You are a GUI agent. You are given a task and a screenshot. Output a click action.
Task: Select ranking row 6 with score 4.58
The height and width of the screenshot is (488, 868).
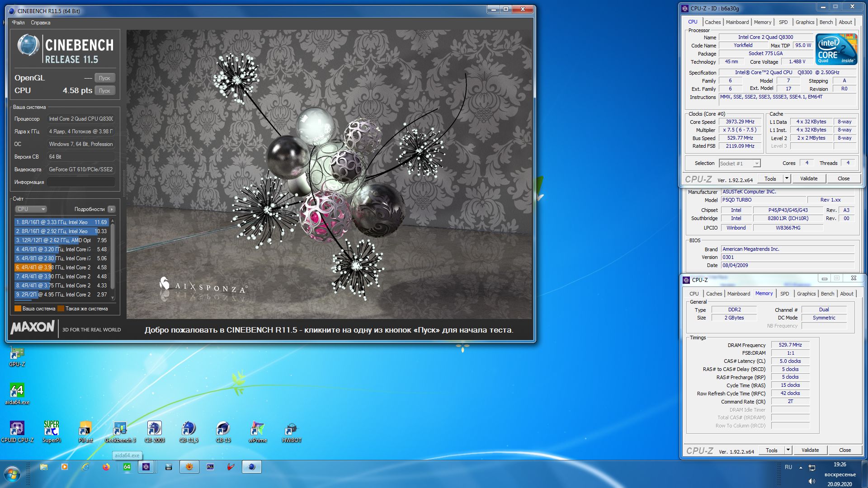coord(61,267)
